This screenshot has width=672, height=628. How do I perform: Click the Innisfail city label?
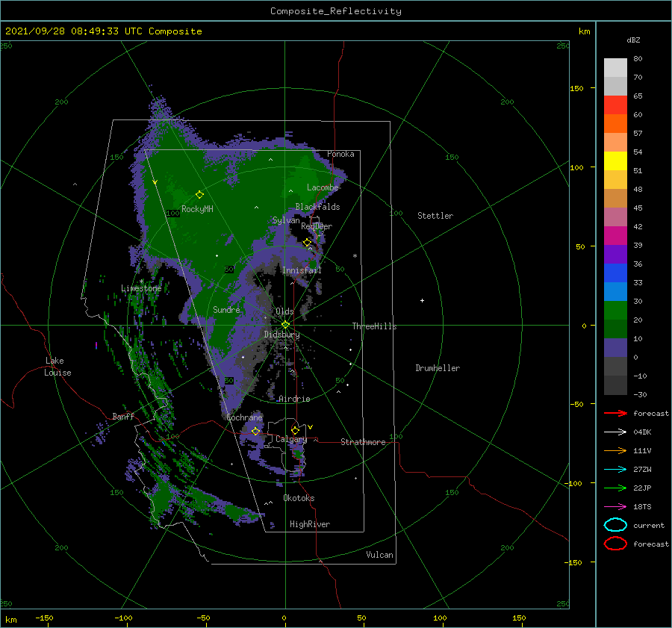[302, 270]
